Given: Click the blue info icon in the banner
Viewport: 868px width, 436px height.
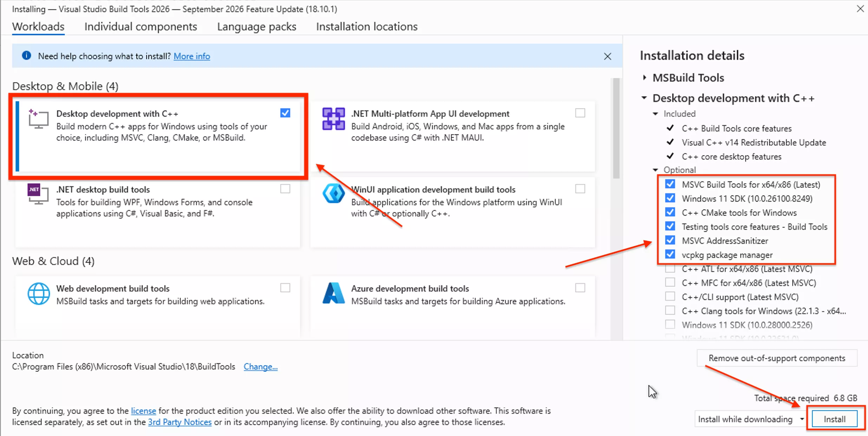Looking at the screenshot, I should pos(26,56).
